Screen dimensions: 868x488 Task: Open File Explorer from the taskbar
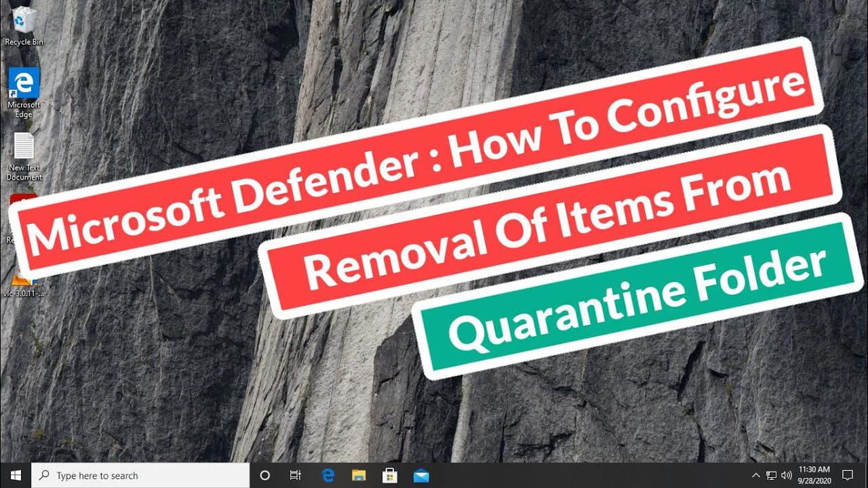[x=359, y=475]
